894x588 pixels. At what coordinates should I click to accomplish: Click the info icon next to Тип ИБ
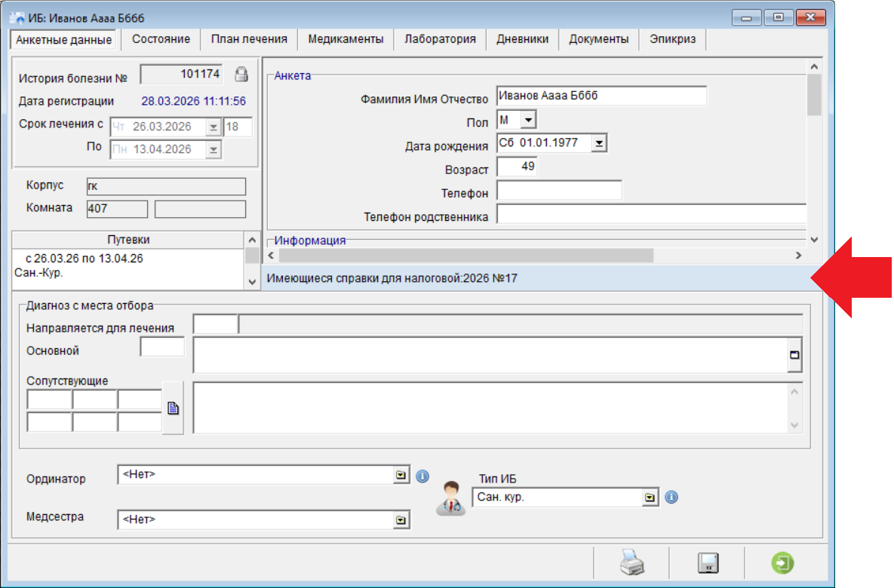pos(671,498)
